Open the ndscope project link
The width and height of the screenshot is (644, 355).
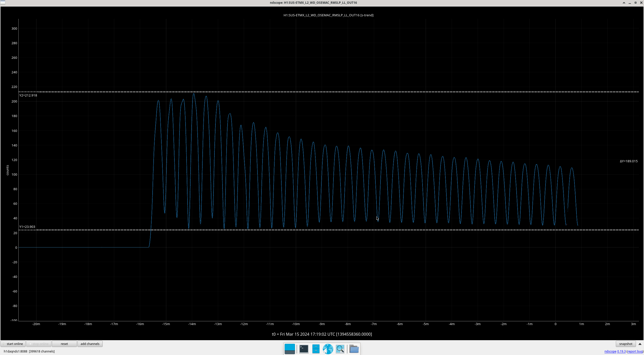610,351
